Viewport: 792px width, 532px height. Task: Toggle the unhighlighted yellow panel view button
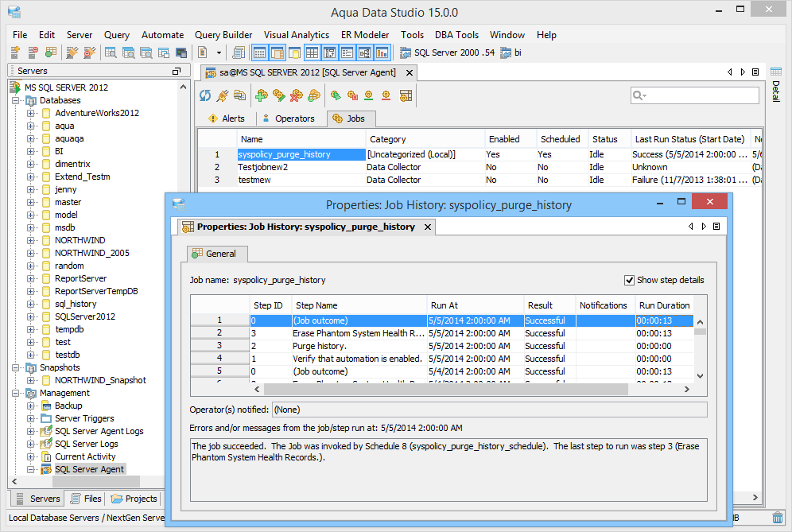coord(294,52)
